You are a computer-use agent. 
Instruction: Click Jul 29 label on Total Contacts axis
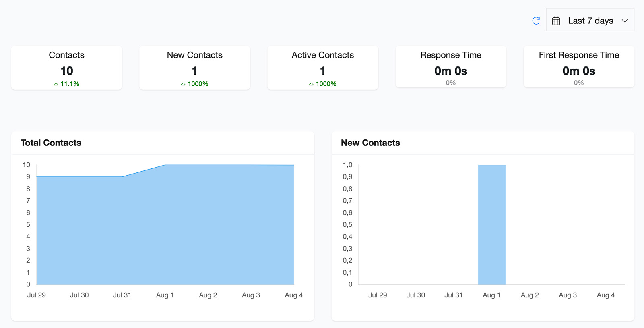pyautogui.click(x=36, y=295)
